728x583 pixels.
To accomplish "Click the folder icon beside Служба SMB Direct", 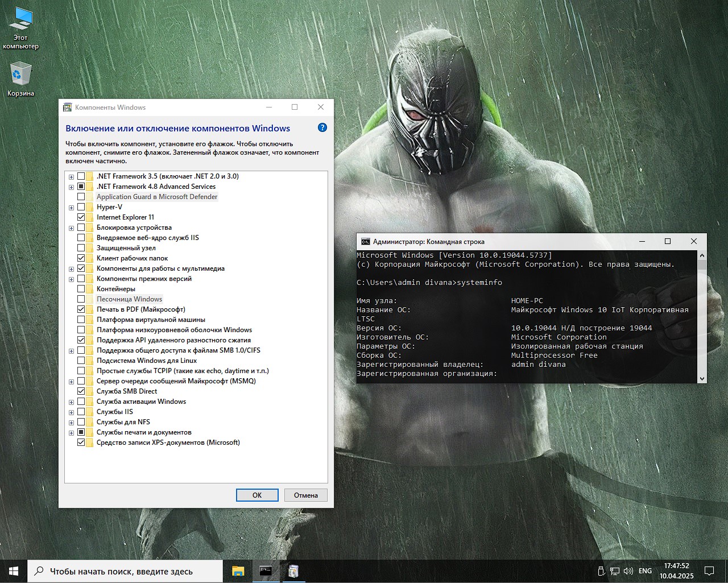I will tap(90, 391).
